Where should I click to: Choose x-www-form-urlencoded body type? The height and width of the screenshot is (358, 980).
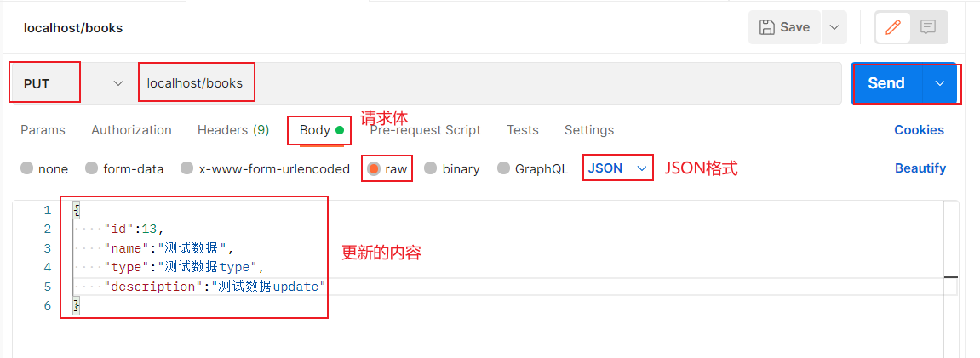click(265, 168)
